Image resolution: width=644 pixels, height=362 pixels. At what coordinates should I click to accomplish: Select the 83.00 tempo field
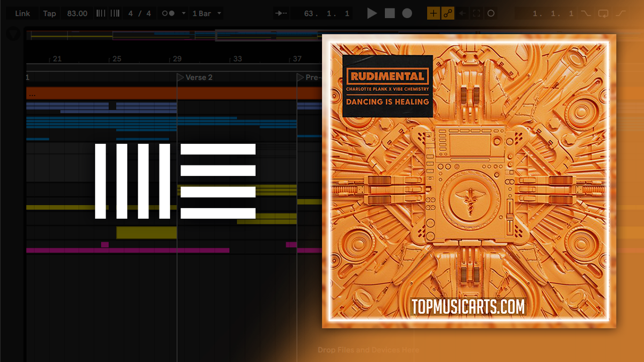[77, 13]
